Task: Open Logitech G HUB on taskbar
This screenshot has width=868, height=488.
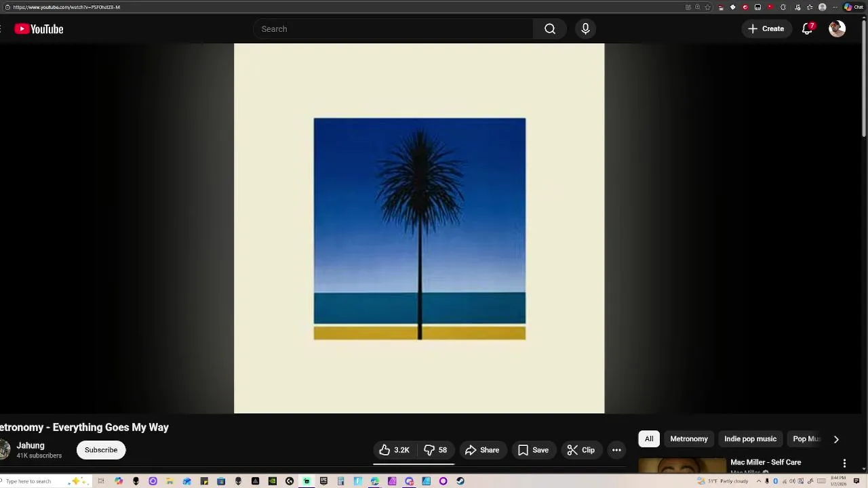Action: pyautogui.click(x=290, y=481)
